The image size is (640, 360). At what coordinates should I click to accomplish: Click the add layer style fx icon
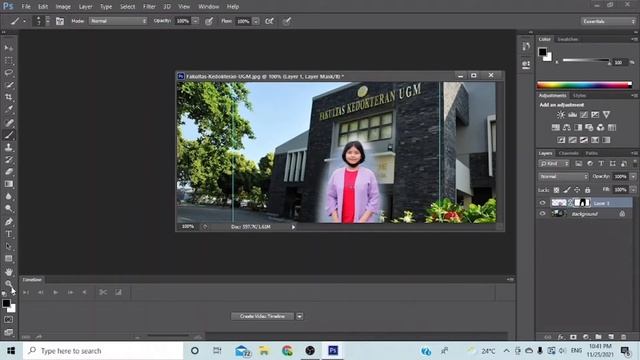click(x=561, y=337)
